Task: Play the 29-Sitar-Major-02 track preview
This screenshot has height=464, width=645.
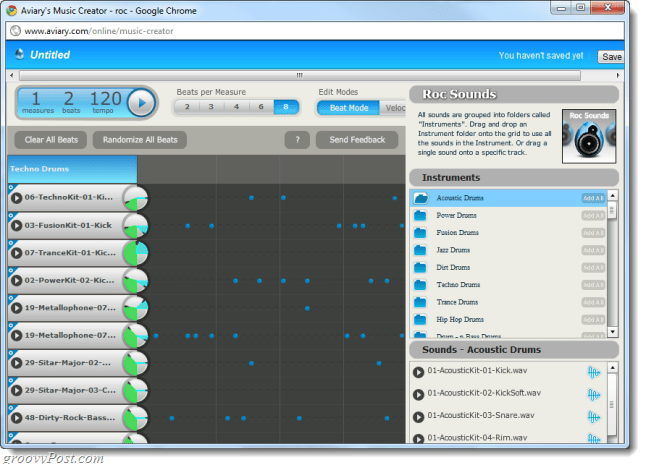Action: [x=16, y=363]
